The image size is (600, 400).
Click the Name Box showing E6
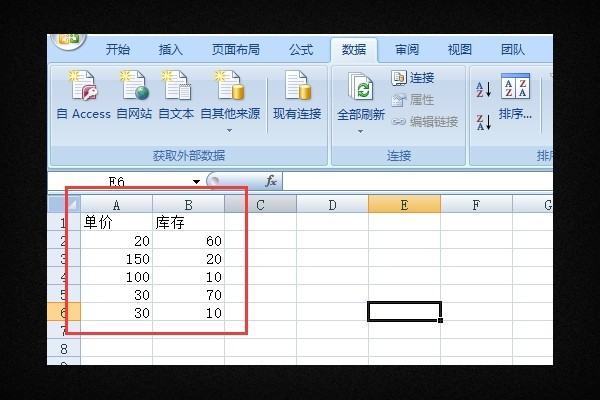coord(119,181)
